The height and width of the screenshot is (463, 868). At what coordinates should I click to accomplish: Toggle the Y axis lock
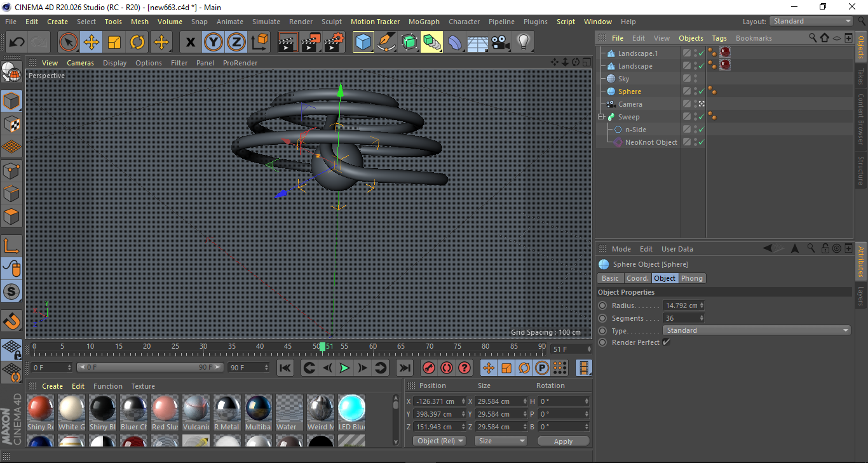[213, 43]
